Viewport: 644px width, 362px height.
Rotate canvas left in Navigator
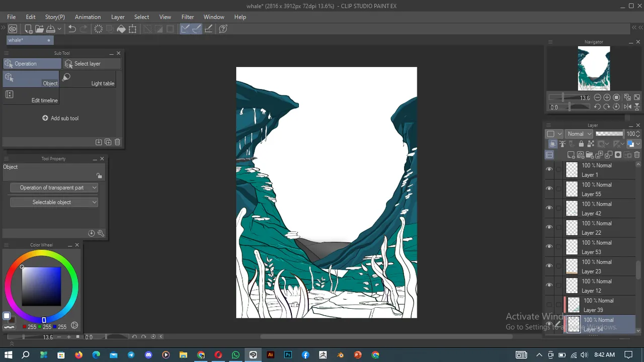pyautogui.click(x=597, y=107)
